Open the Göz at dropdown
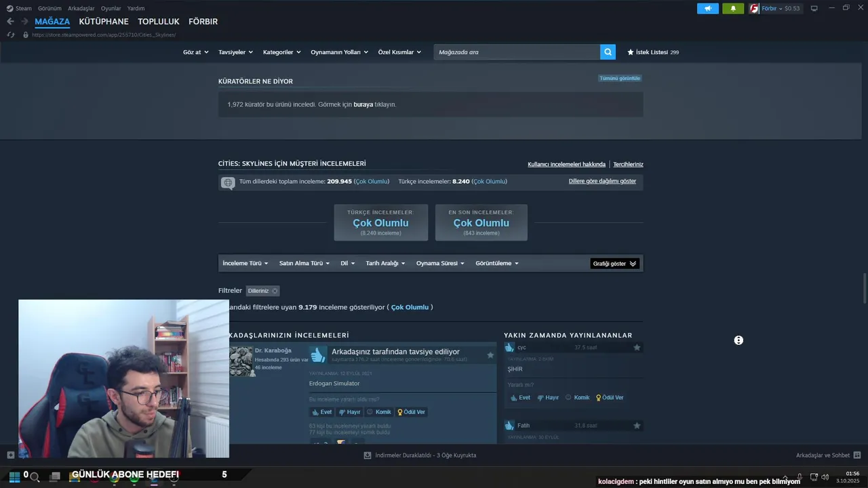Image resolution: width=868 pixels, height=488 pixels. tap(195, 52)
